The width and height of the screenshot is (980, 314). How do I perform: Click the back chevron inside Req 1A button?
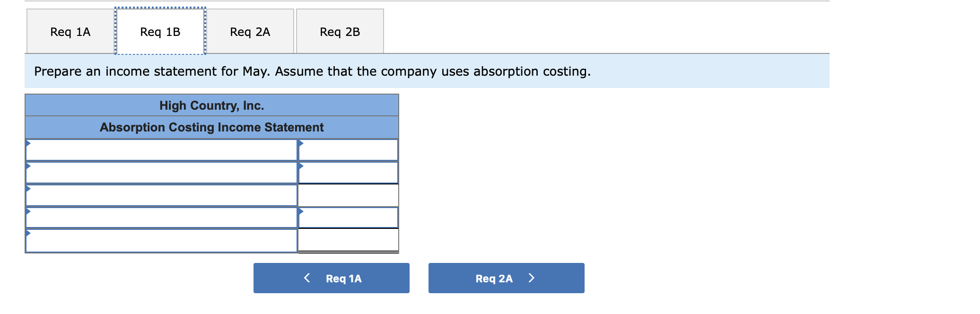(307, 278)
